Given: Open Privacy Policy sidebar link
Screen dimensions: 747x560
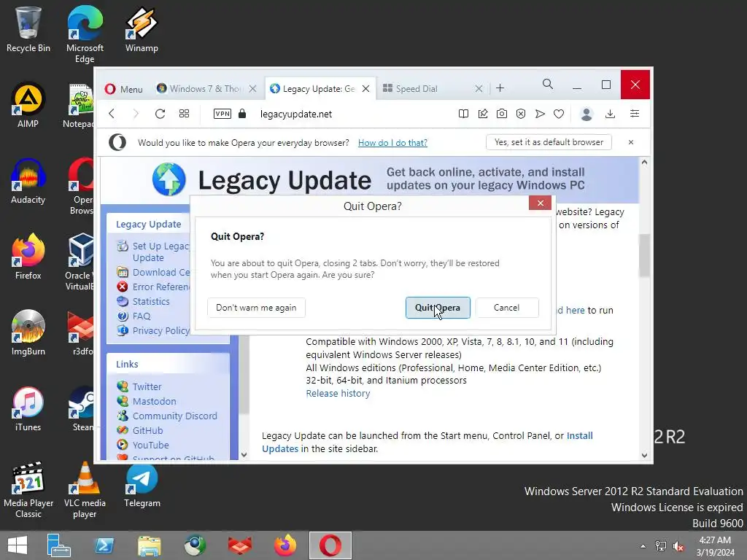Looking at the screenshot, I should [160, 330].
